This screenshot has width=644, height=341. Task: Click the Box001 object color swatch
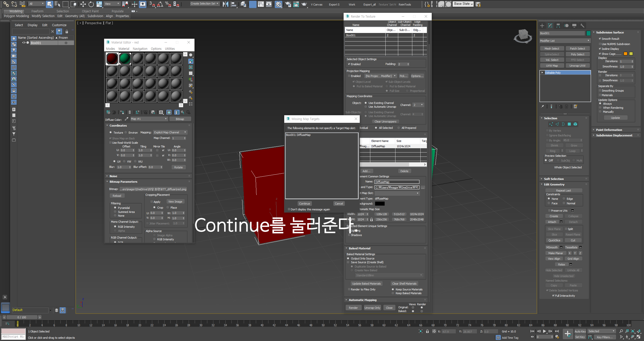pos(588,33)
